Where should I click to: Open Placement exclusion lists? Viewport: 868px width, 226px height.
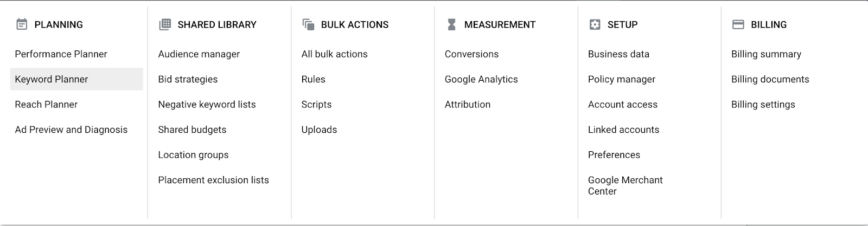pyautogui.click(x=213, y=180)
